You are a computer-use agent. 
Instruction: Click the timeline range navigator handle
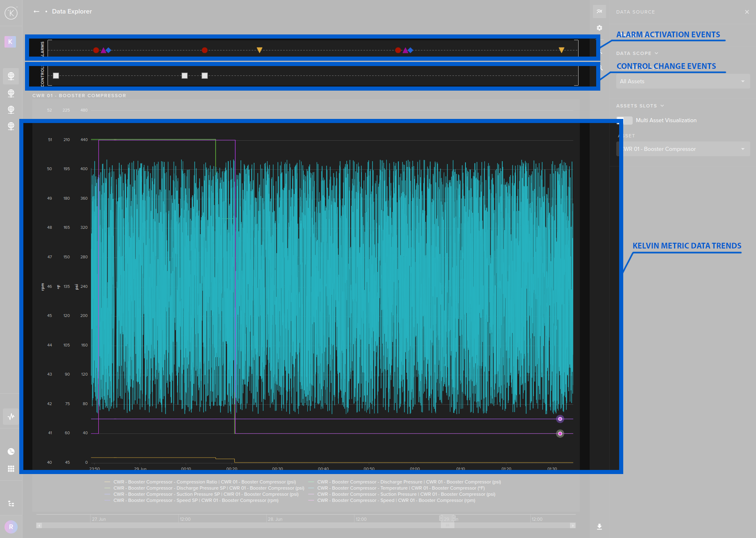coord(447,525)
